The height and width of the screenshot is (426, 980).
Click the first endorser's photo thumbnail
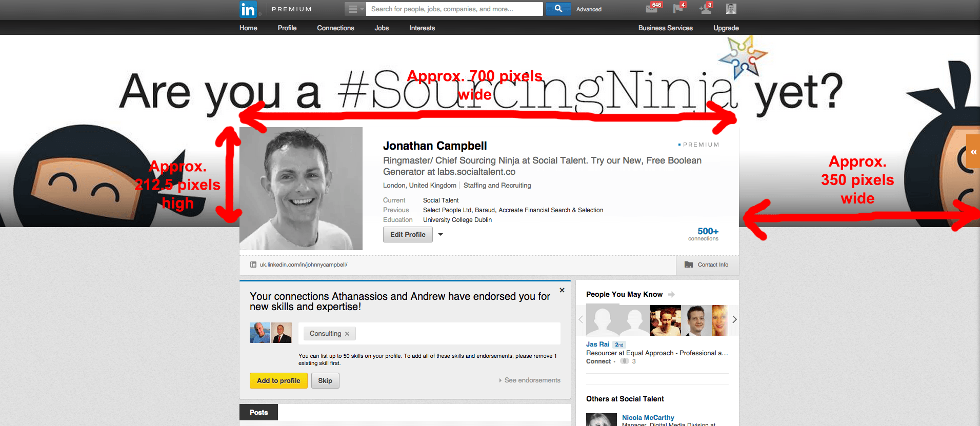coord(260,333)
